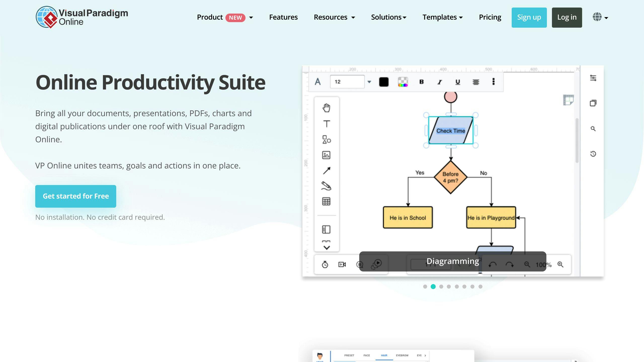The height and width of the screenshot is (362, 644).
Task: Expand the Product menu in the navigation
Action: click(x=251, y=17)
